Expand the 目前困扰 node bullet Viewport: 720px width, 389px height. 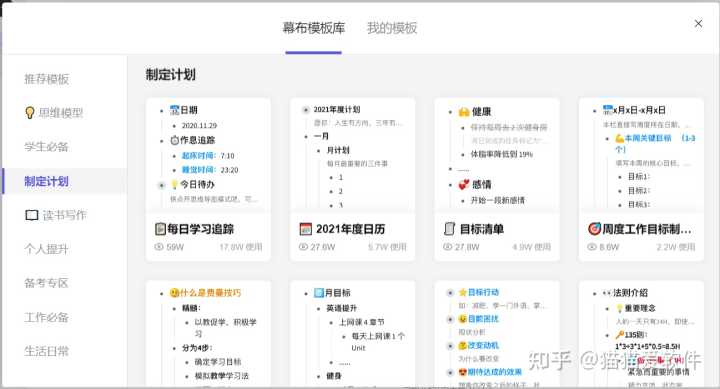[x=450, y=319]
